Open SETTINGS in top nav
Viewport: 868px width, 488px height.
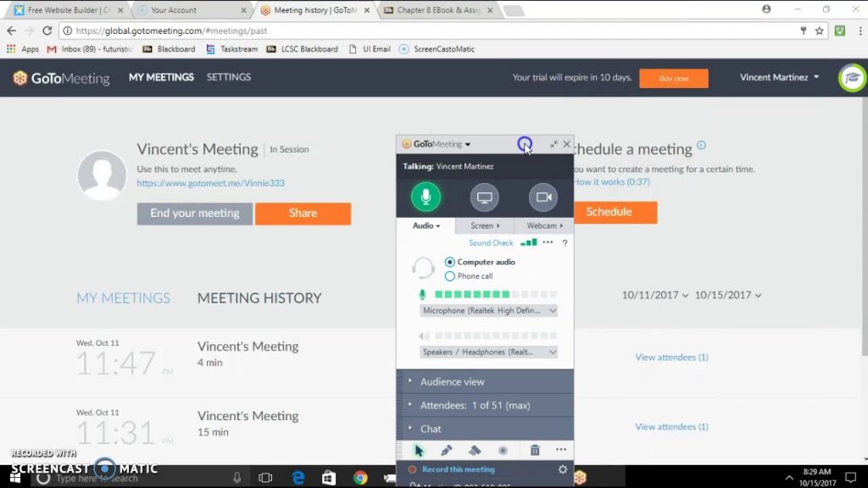tap(229, 77)
